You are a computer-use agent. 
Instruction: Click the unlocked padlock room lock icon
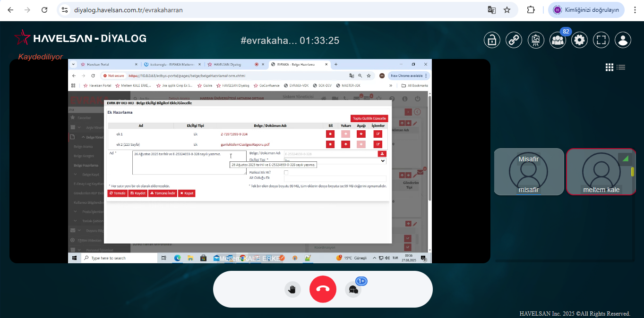[492, 40]
